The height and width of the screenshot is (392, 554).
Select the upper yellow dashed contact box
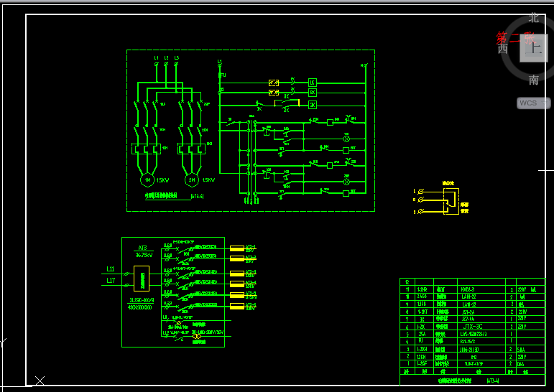point(274,83)
